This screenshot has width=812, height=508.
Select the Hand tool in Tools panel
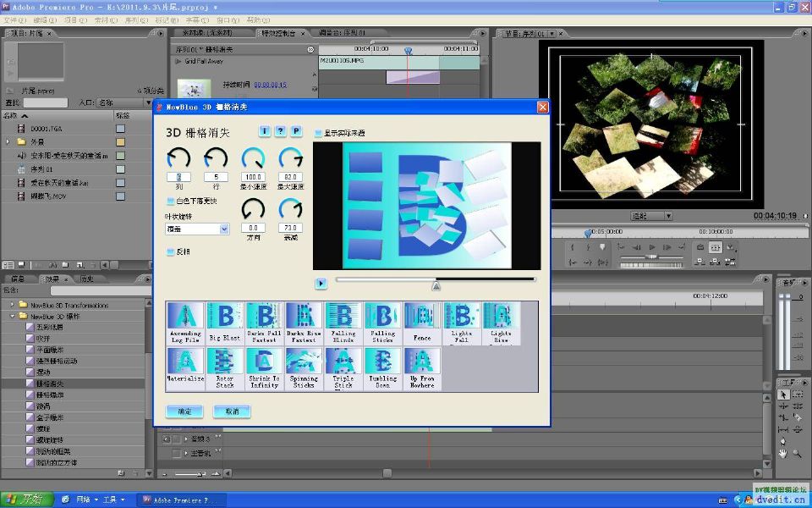point(783,454)
